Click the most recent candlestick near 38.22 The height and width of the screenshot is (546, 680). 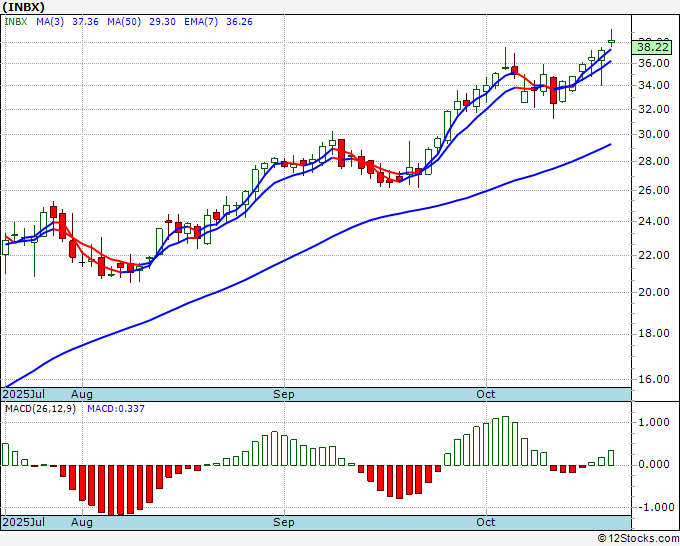tap(611, 41)
